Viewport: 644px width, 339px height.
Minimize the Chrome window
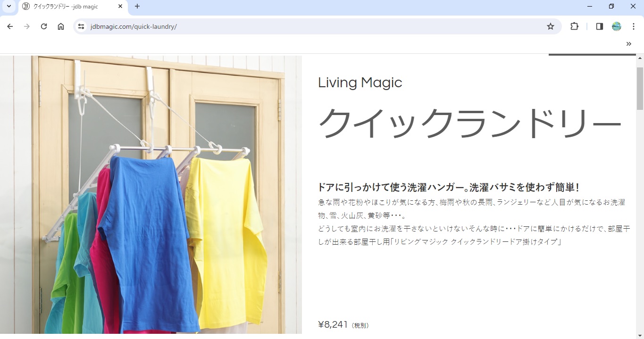point(590,7)
